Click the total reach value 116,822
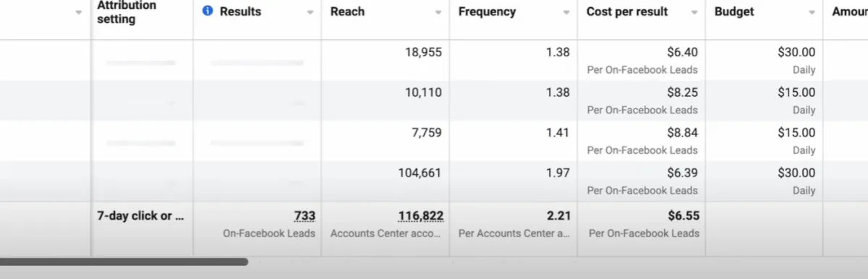Screen dimensions: 868x279 click(x=421, y=216)
